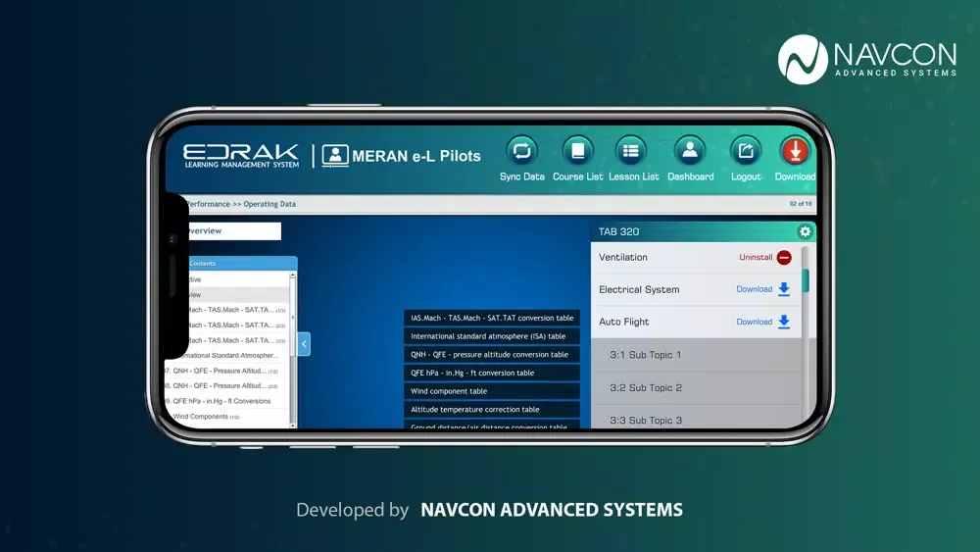Open the Course List icon
The height and width of the screenshot is (552, 980).
tap(577, 151)
